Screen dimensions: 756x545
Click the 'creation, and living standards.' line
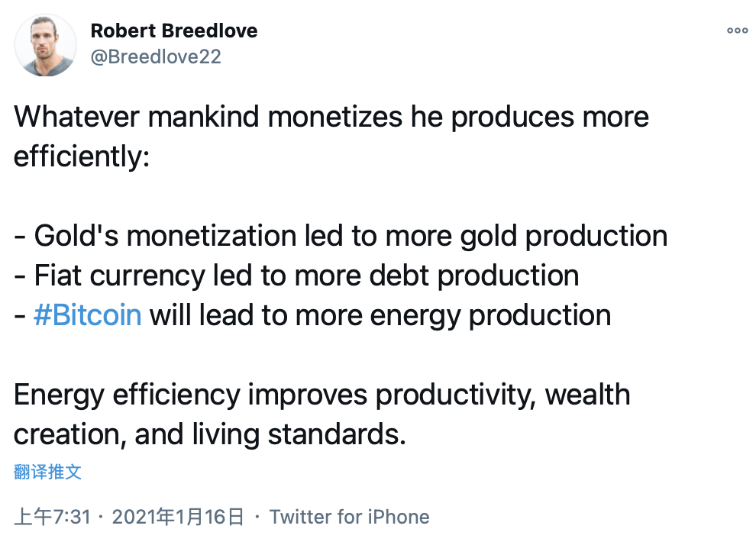tap(210, 434)
